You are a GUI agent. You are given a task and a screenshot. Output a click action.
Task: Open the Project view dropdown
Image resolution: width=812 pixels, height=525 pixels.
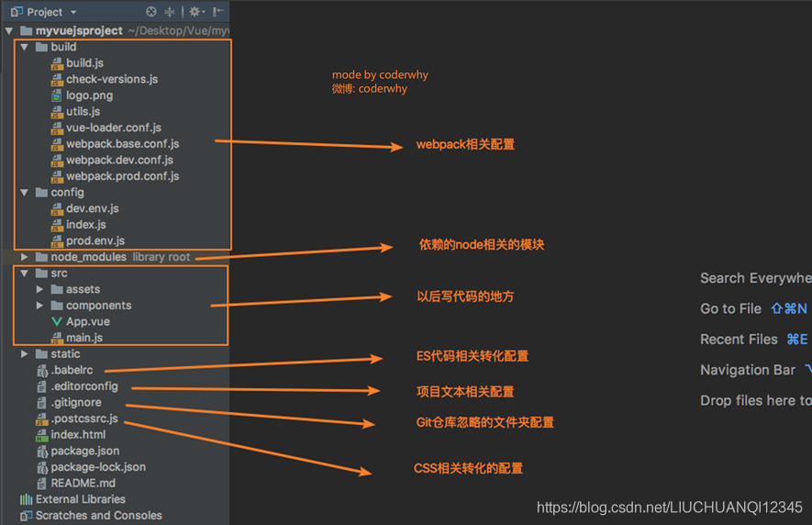pos(73,12)
